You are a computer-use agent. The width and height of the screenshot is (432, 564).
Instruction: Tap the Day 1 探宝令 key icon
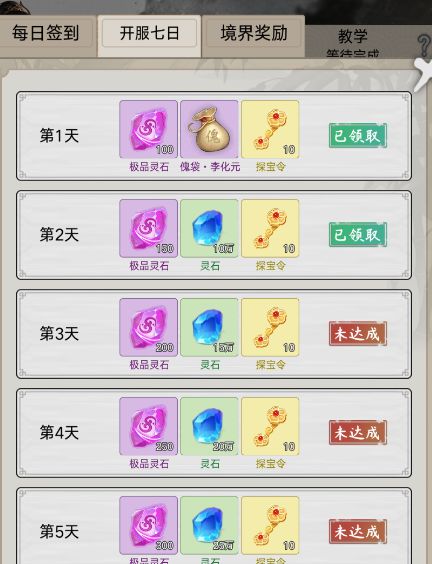pos(270,129)
